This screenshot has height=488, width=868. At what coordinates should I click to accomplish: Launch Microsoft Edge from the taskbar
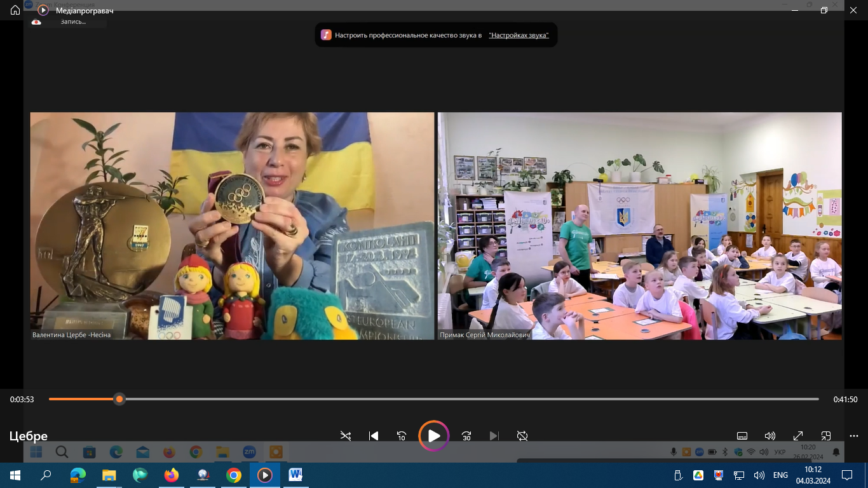pos(78,475)
